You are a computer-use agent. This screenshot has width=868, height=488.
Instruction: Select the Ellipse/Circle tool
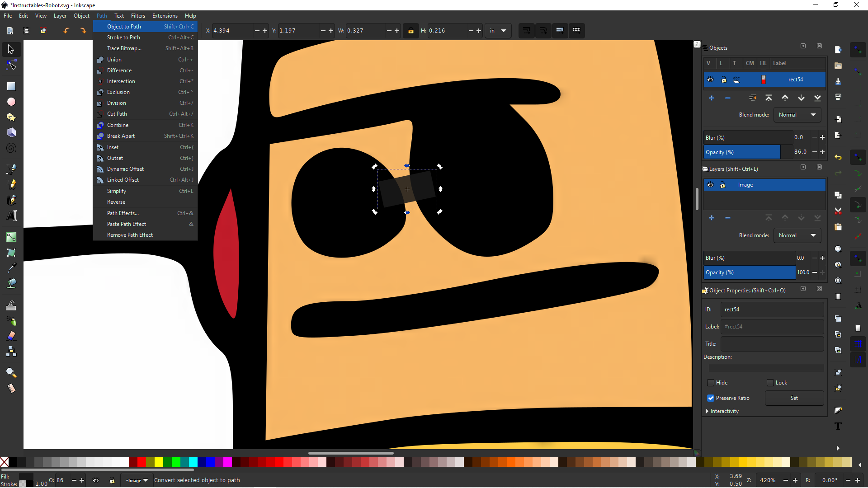click(11, 102)
